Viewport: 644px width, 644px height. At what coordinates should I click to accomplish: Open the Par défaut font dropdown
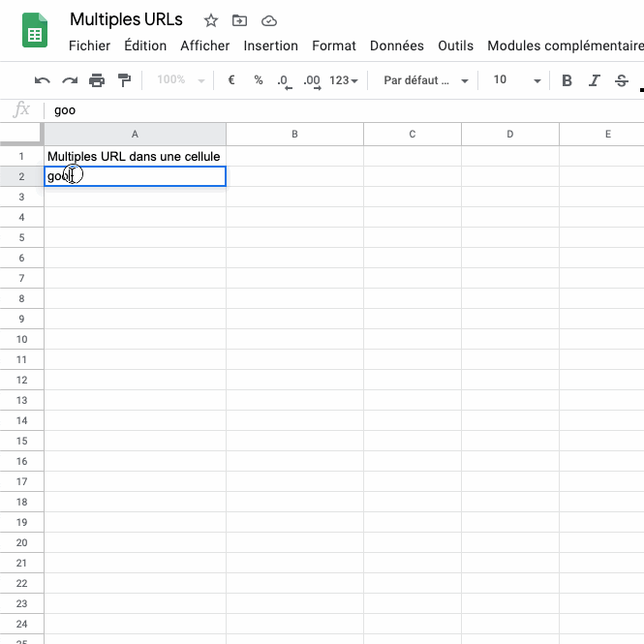(425, 80)
